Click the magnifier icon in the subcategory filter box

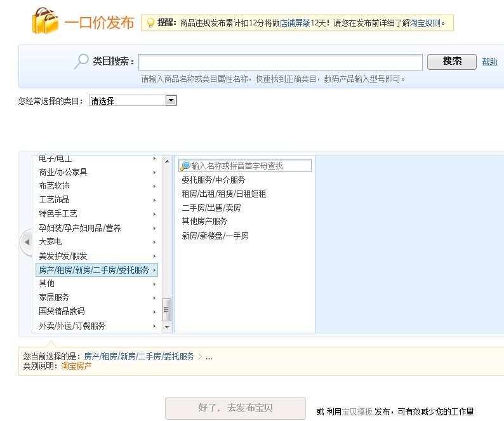[x=185, y=166]
